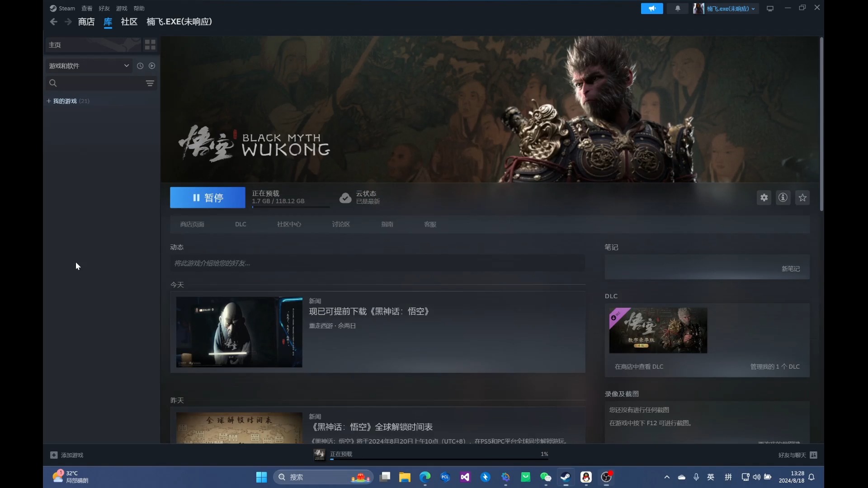
Task: Open the 游戏 menu
Action: [122, 9]
